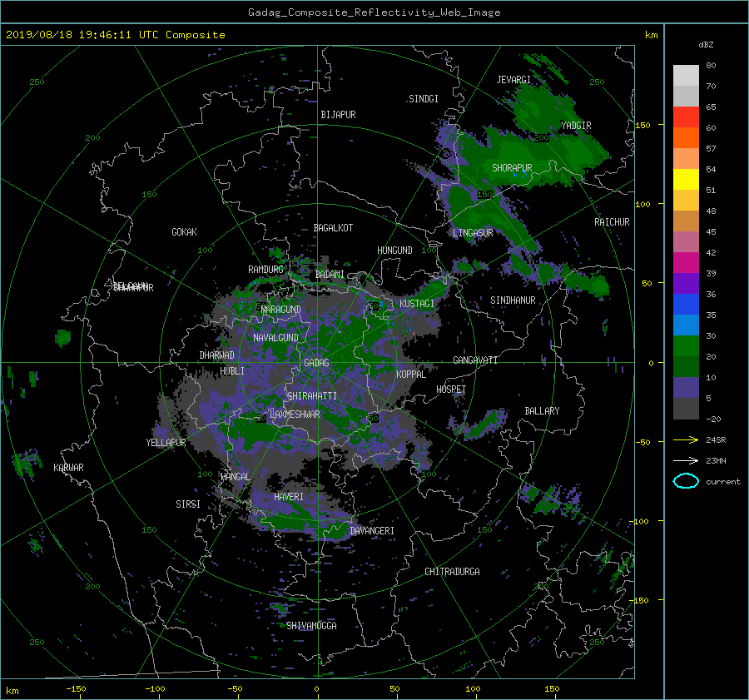Click the HAVERI city label
This screenshot has height=700, width=749.
point(289,497)
